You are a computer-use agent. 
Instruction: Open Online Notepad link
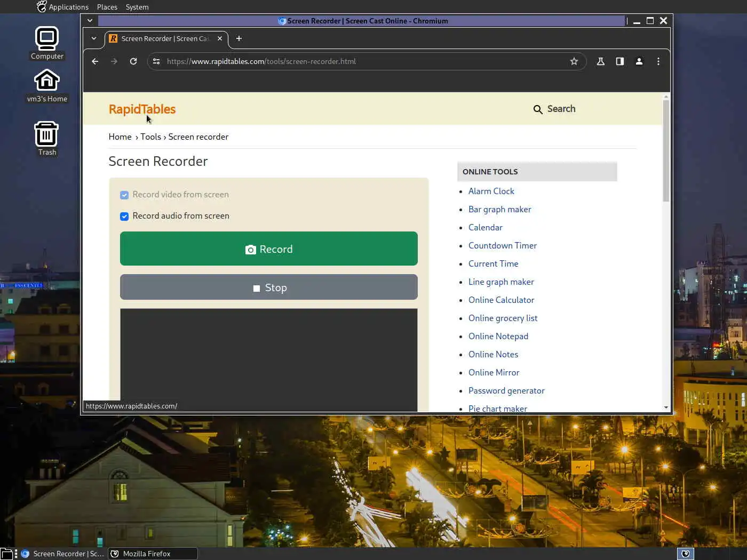[x=498, y=337]
